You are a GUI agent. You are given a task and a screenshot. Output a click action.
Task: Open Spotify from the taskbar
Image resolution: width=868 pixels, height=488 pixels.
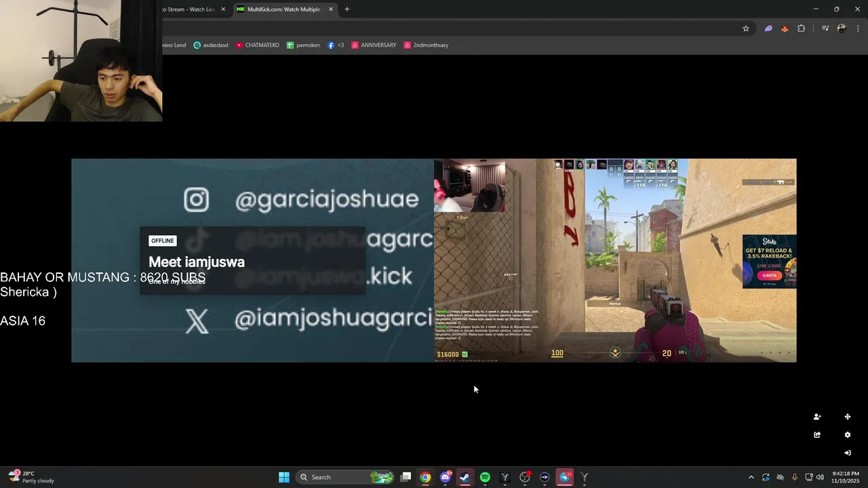coord(485,477)
